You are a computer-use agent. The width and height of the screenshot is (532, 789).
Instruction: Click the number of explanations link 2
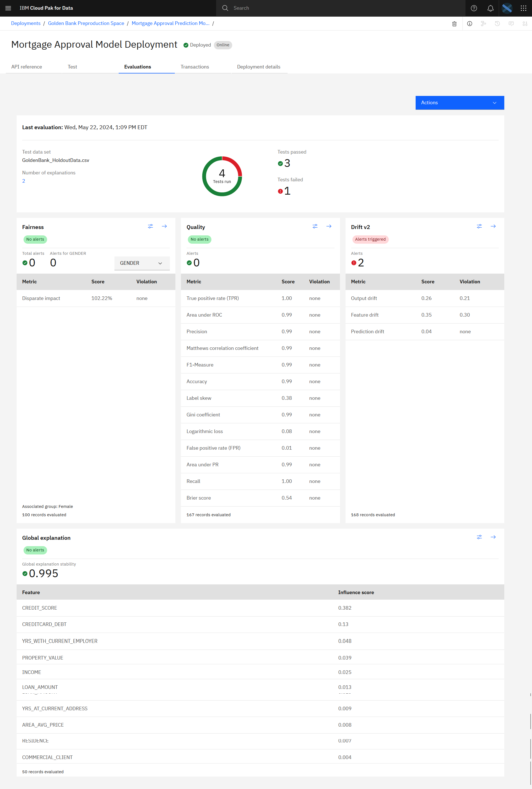pyautogui.click(x=23, y=181)
